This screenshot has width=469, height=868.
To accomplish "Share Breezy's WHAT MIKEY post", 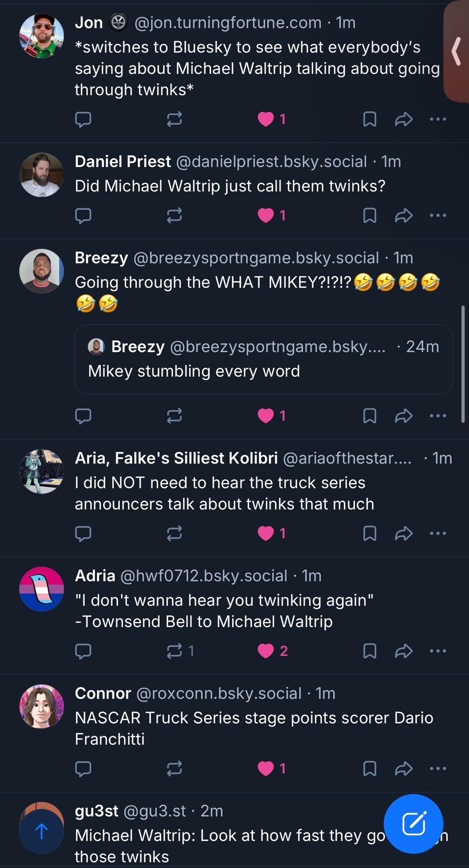I will (403, 416).
